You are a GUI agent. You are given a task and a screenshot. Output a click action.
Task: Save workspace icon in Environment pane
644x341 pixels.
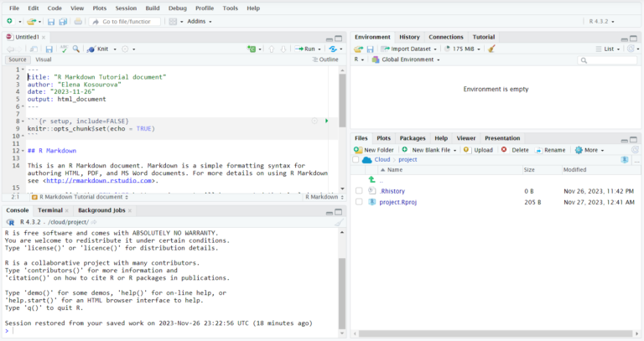click(370, 49)
